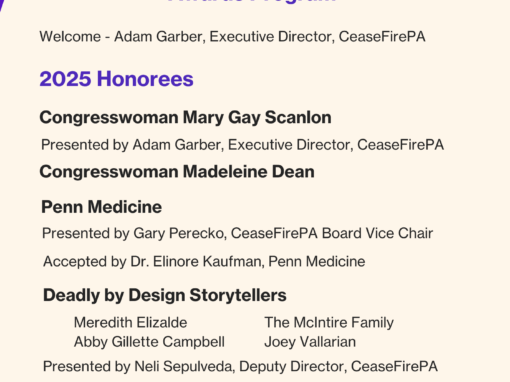Select Deadly by Design Storytellers heading
510x382 pixels.
[x=165, y=295]
